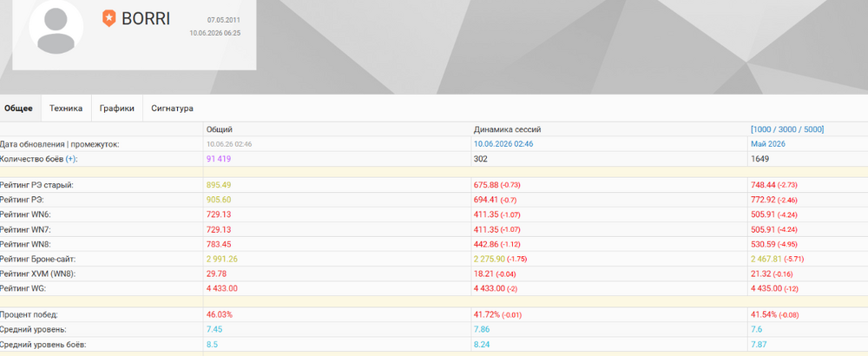The image size is (868, 356).
Task: Click the session battle tier value 8.24
Action: (x=482, y=345)
